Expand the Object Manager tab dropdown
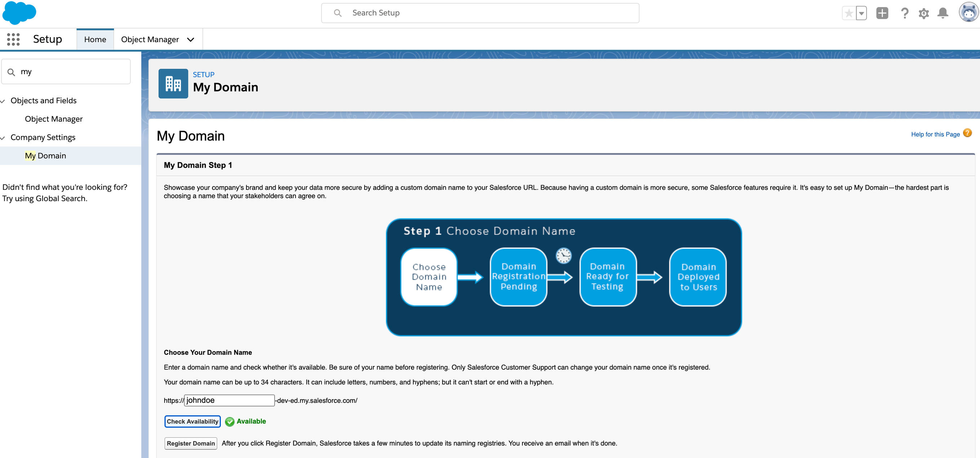This screenshot has height=458, width=980. click(191, 40)
